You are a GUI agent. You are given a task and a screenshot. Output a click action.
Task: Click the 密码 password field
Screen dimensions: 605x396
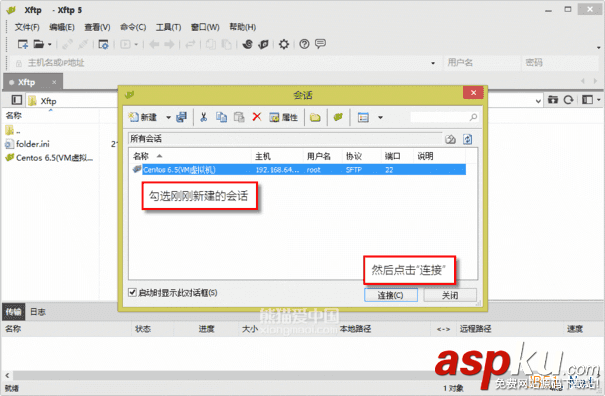pyautogui.click(x=559, y=63)
